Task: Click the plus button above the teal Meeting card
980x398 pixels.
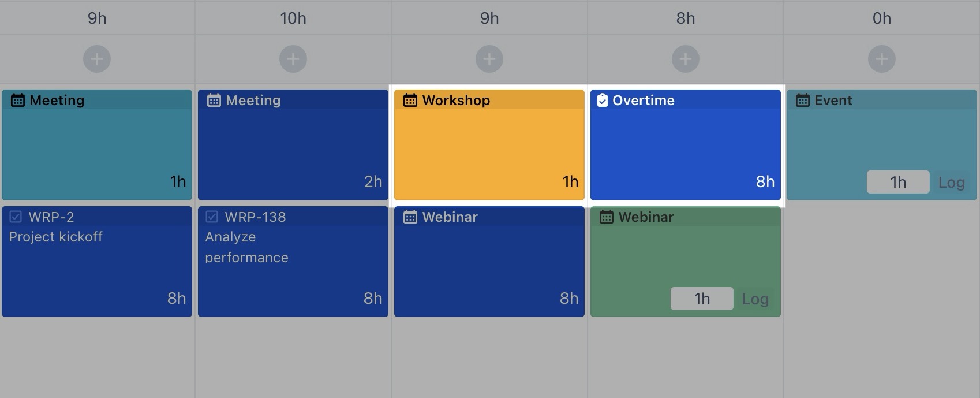Action: tap(97, 59)
